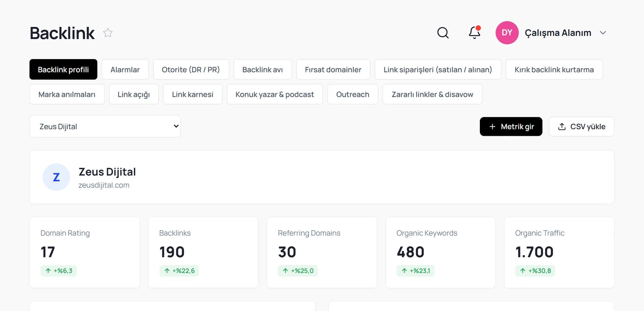This screenshot has width=644, height=311.
Task: Open the Alarmlar tab
Action: (x=125, y=70)
